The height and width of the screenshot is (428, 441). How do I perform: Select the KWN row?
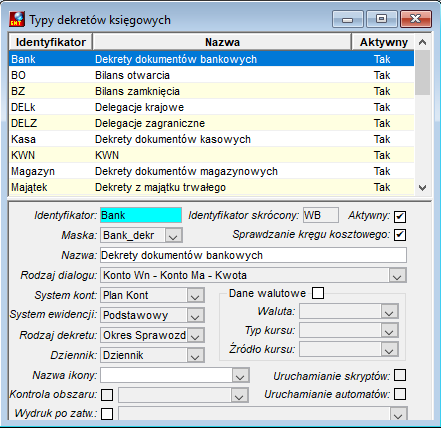coord(211,155)
